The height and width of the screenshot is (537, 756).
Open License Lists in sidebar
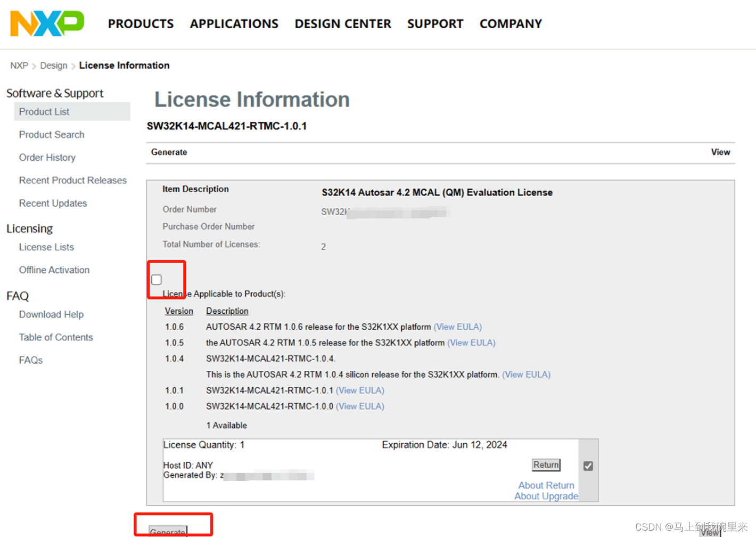coord(46,247)
